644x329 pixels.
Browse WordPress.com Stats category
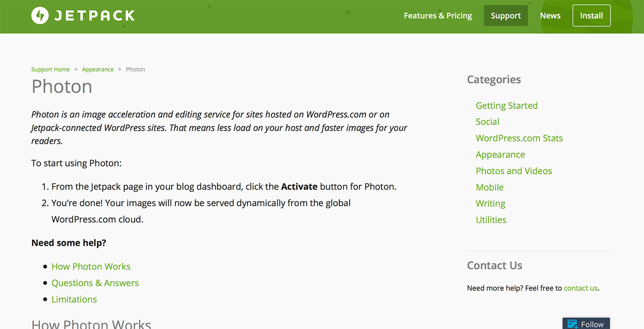519,138
